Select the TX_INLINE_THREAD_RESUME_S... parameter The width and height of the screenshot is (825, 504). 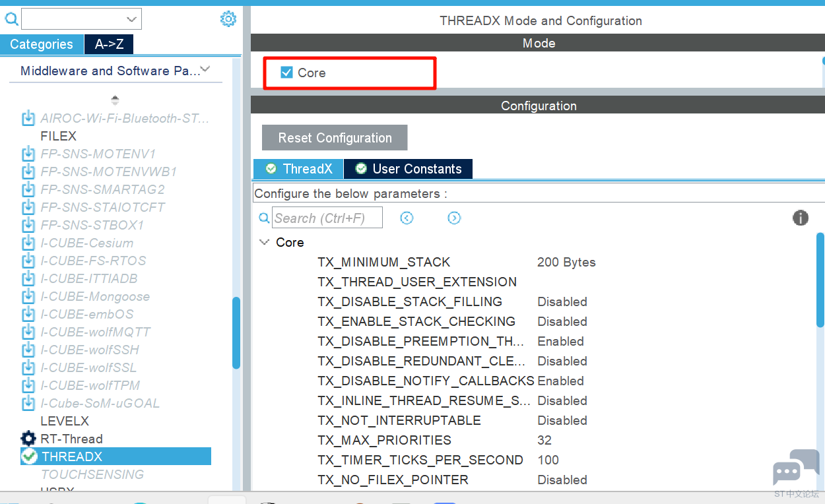[x=424, y=400]
